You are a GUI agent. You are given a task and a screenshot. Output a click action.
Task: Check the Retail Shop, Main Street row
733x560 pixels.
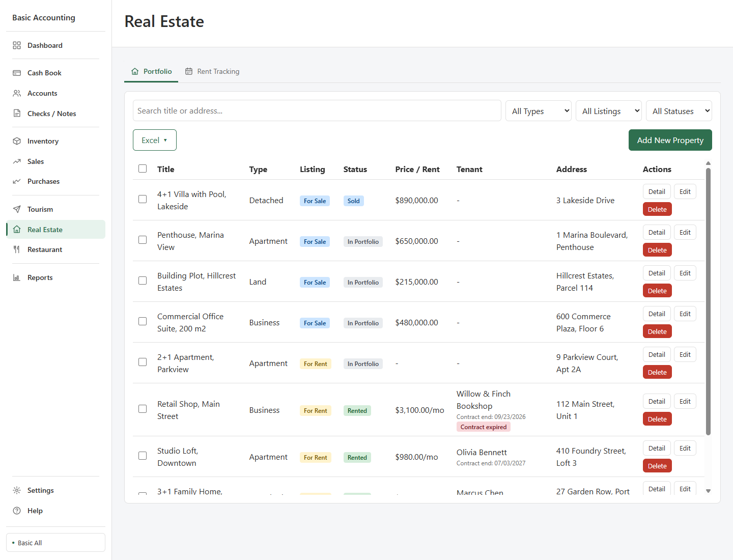point(143,409)
